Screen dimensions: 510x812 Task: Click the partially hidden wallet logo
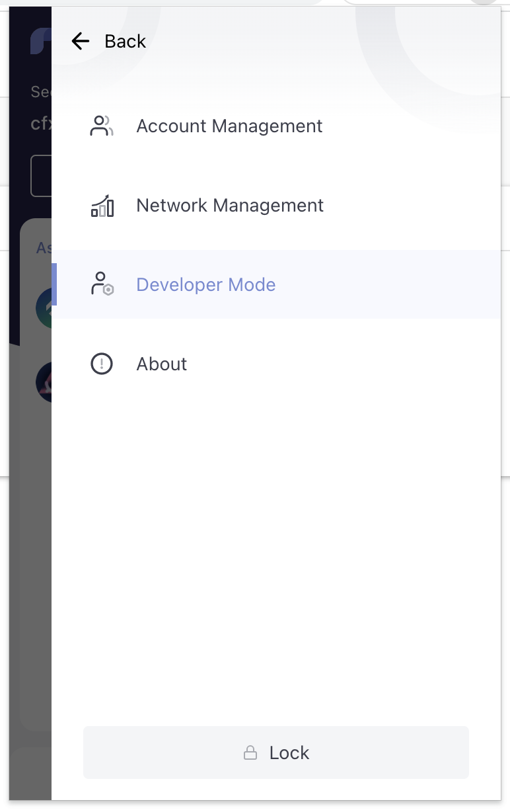[40, 42]
